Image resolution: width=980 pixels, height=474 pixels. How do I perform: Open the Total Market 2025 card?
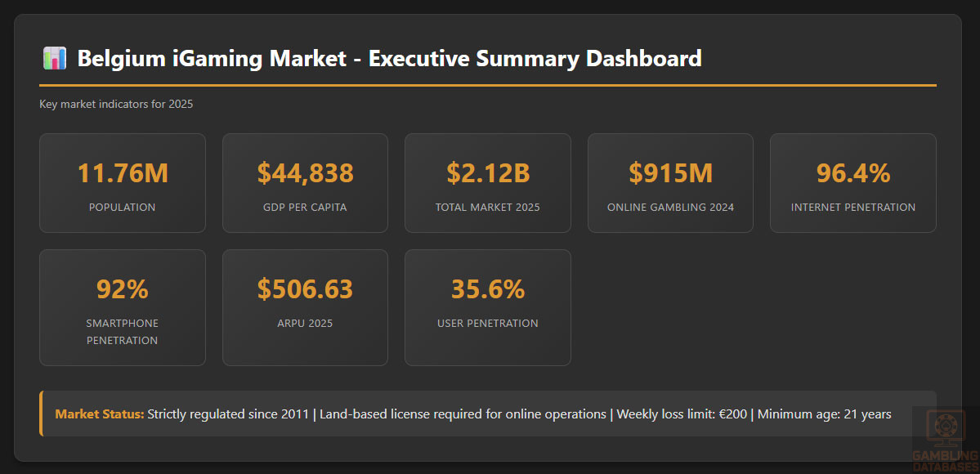pos(487,183)
